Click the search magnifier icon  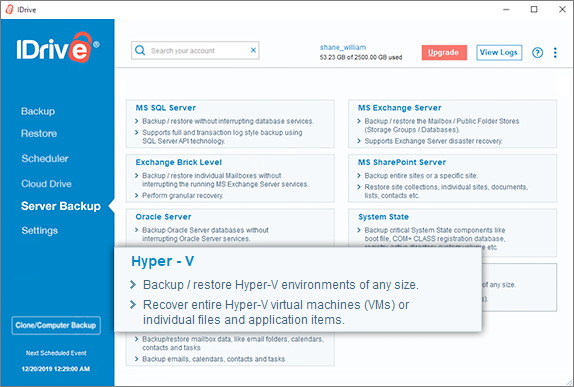pos(140,50)
